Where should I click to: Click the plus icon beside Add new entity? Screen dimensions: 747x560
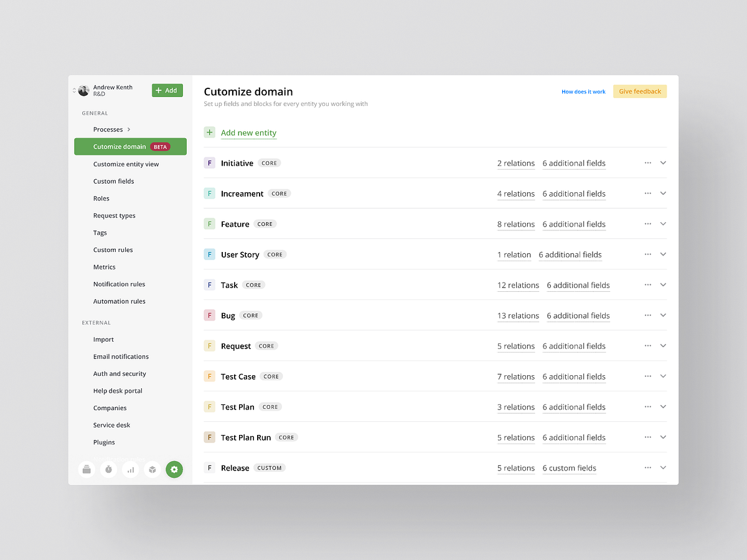click(209, 133)
